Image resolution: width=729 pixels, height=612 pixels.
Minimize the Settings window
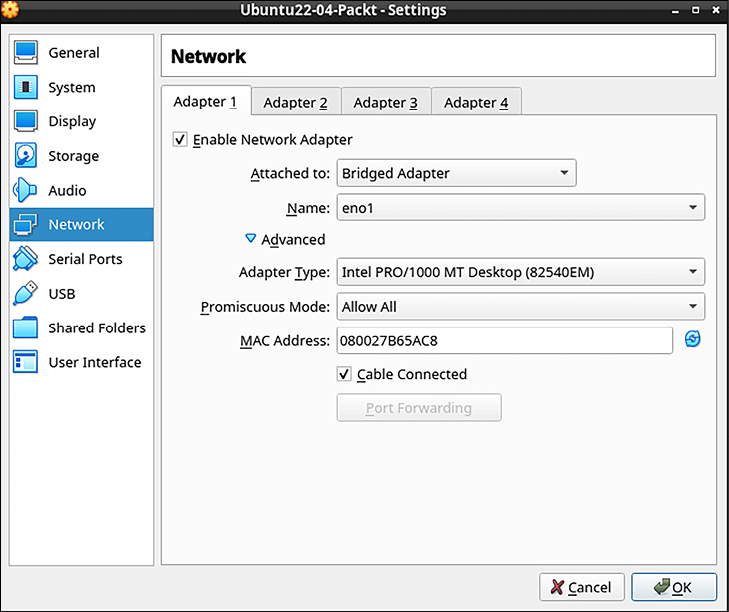pyautogui.click(x=676, y=10)
